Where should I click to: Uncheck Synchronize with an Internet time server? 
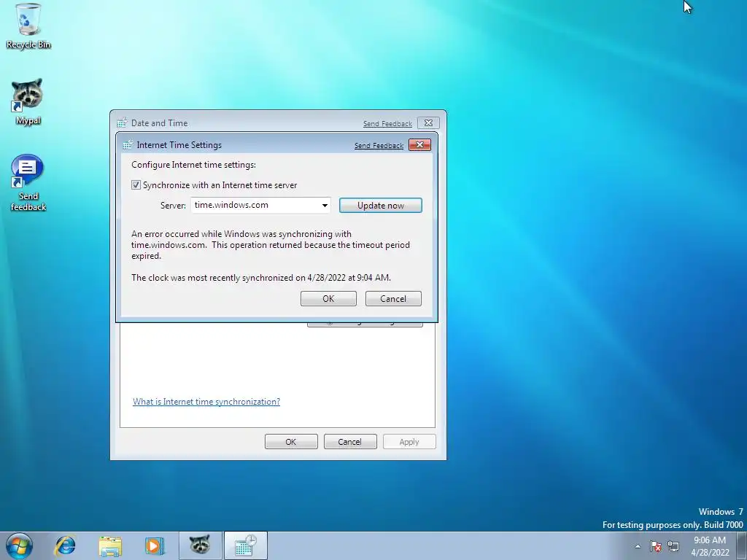(x=136, y=184)
